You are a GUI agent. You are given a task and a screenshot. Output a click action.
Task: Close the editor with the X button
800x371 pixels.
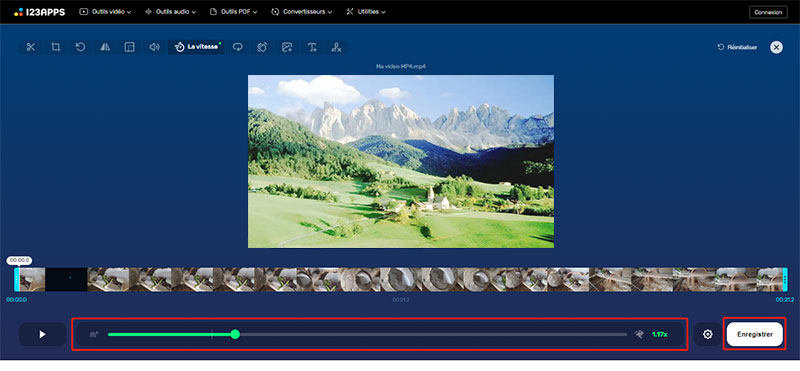point(776,47)
